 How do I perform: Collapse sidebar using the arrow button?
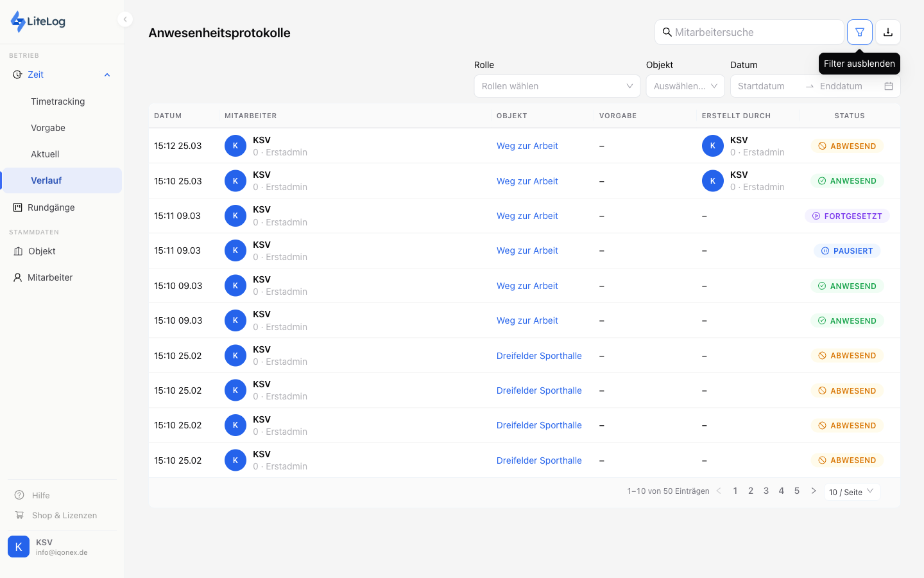[x=125, y=19]
